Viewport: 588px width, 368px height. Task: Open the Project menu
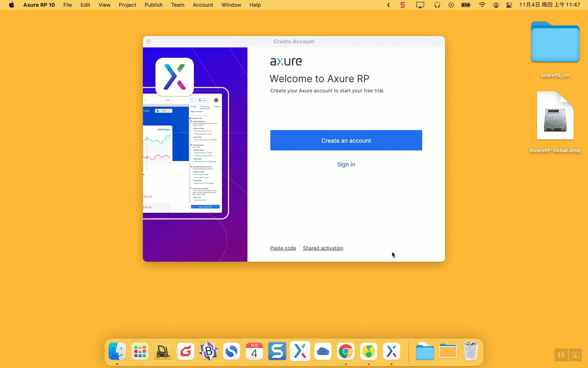(x=127, y=5)
